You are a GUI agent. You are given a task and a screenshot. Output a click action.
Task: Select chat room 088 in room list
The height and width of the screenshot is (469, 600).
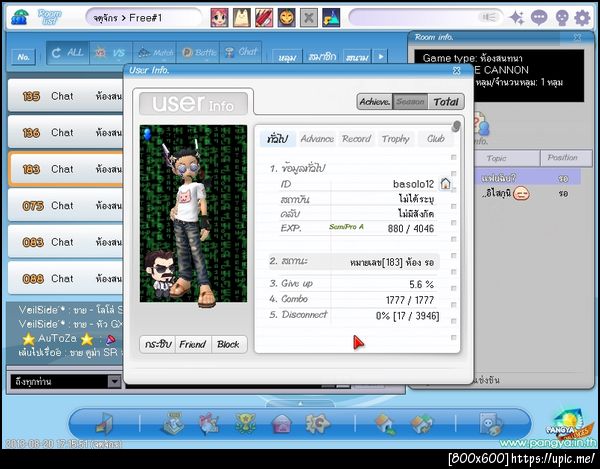(65, 278)
